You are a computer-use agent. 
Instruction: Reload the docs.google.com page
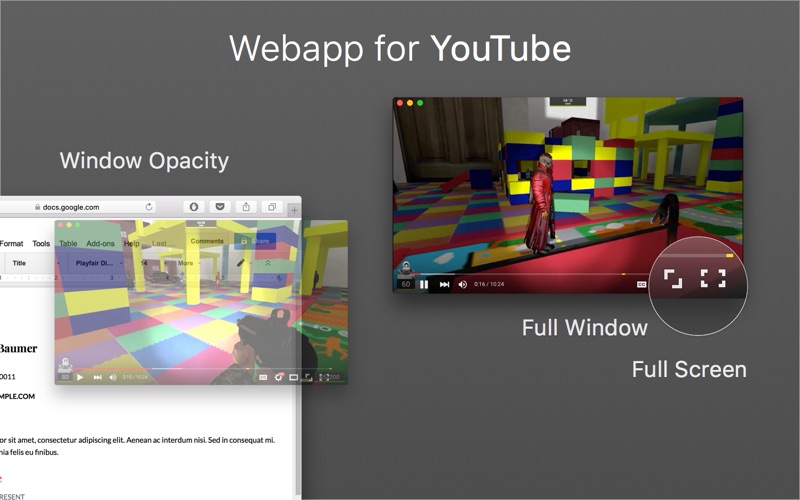pyautogui.click(x=149, y=207)
